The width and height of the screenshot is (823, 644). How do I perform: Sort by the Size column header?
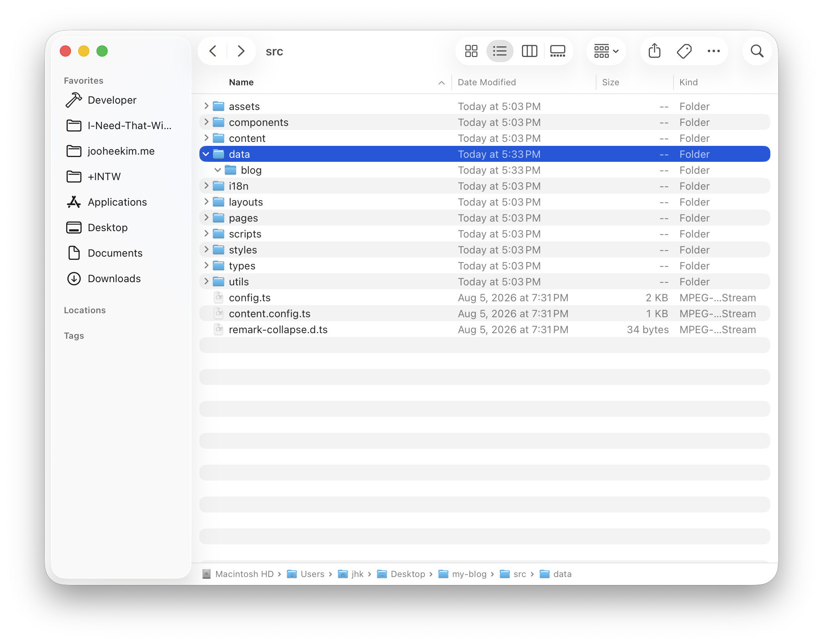[610, 82]
